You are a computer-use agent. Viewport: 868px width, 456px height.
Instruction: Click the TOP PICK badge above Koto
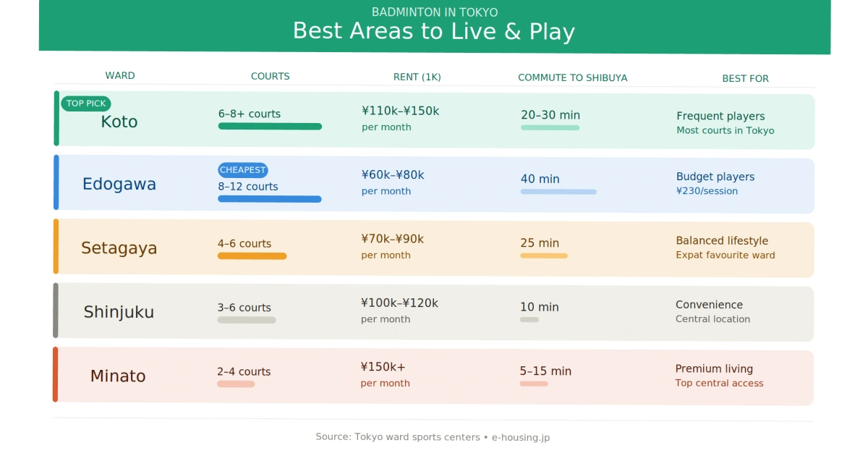click(x=86, y=104)
